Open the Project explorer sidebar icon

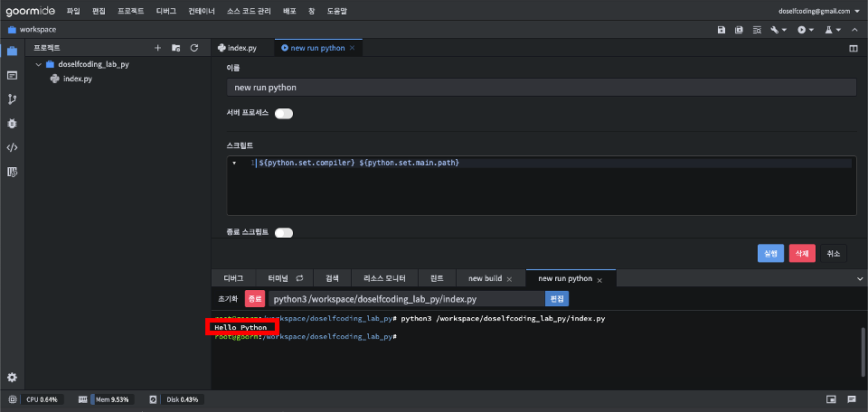pyautogui.click(x=12, y=51)
